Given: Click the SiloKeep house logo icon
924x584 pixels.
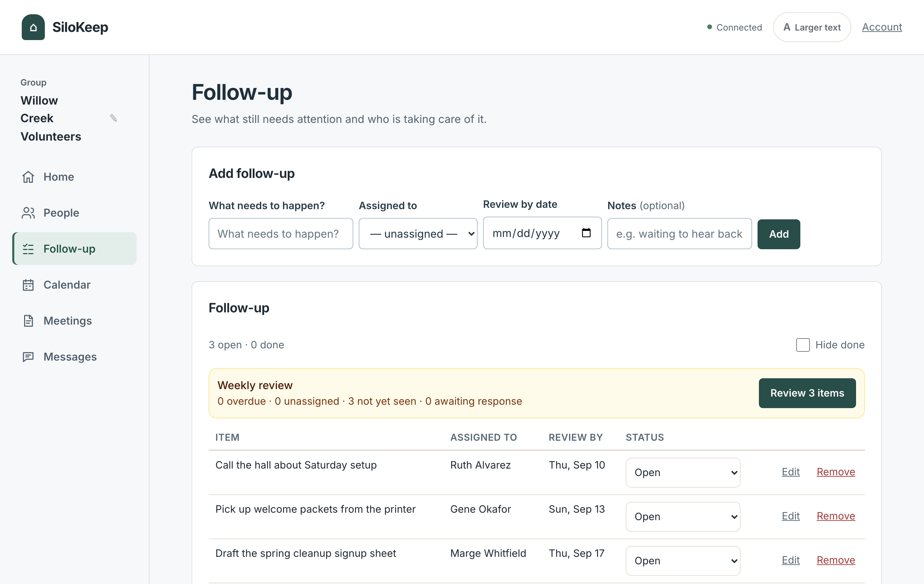Looking at the screenshot, I should coord(33,27).
